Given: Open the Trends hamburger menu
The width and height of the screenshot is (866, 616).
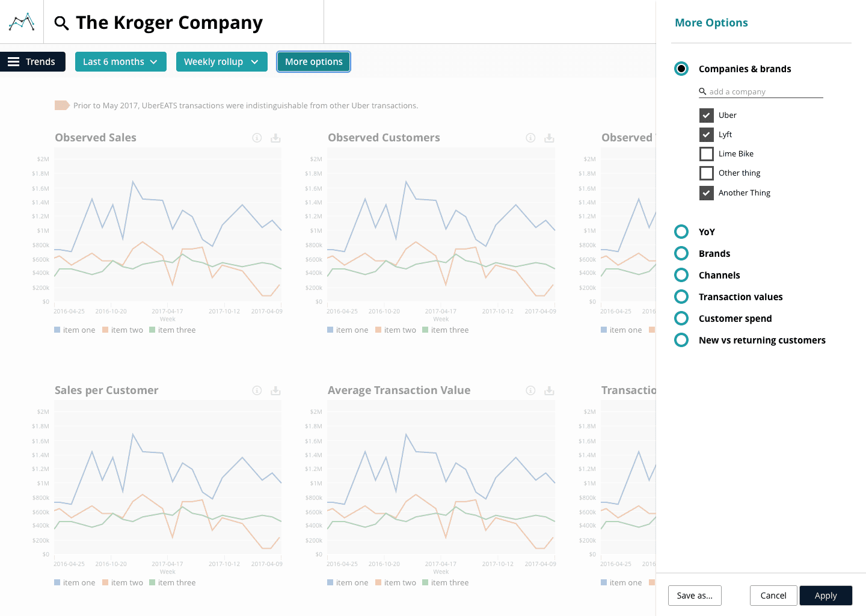Looking at the screenshot, I should click(32, 61).
